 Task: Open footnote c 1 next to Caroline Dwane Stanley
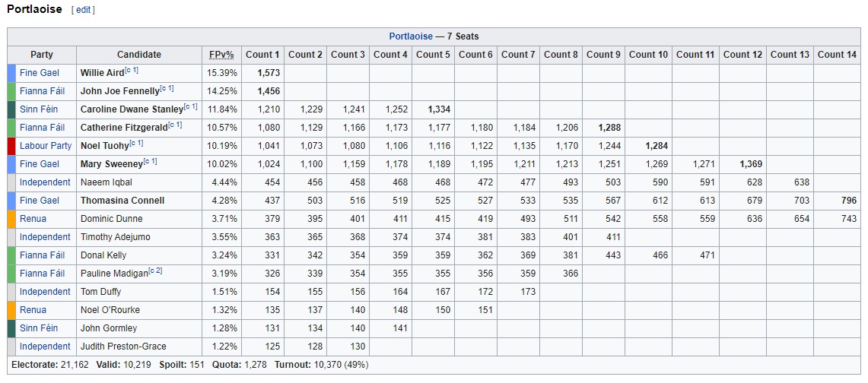[190, 106]
